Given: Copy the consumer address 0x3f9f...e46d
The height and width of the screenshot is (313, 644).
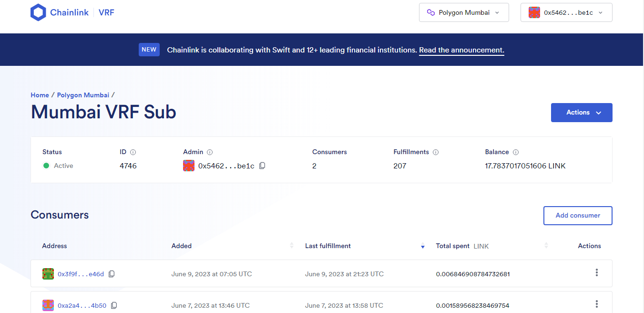Looking at the screenshot, I should click(112, 274).
